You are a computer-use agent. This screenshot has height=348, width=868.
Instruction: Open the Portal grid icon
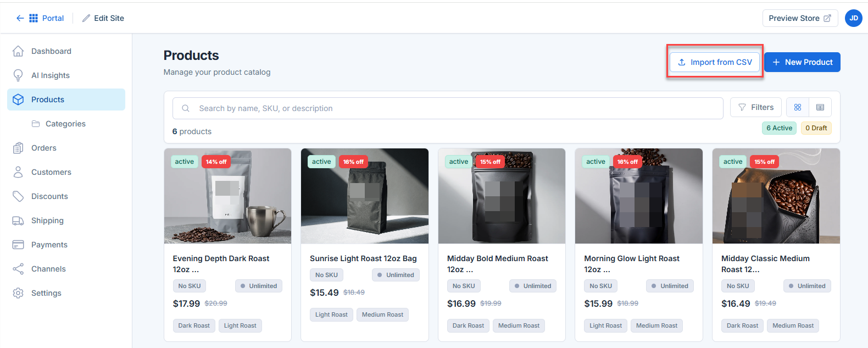pyautogui.click(x=34, y=18)
